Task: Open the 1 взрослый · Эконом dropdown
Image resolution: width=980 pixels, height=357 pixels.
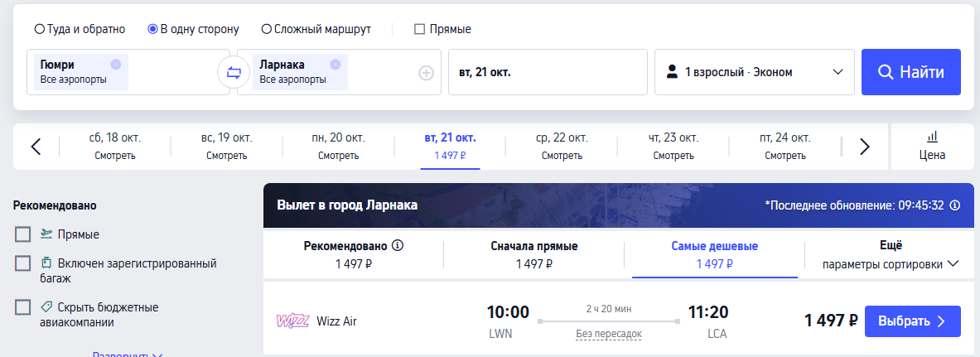Action: click(755, 73)
